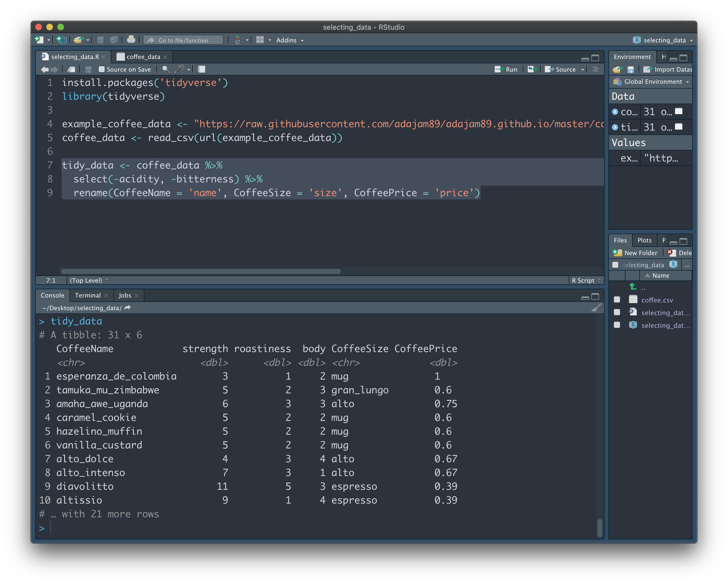Click the Source button

[x=560, y=69]
